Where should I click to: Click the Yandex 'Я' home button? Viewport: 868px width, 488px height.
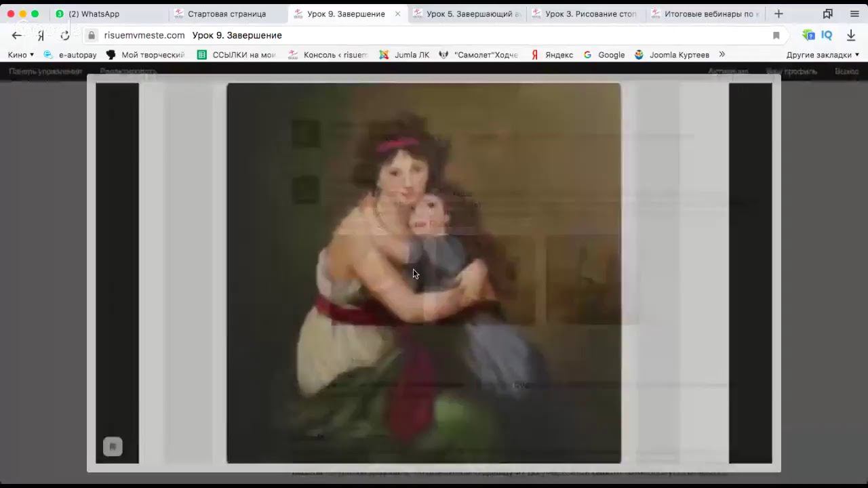click(x=41, y=35)
